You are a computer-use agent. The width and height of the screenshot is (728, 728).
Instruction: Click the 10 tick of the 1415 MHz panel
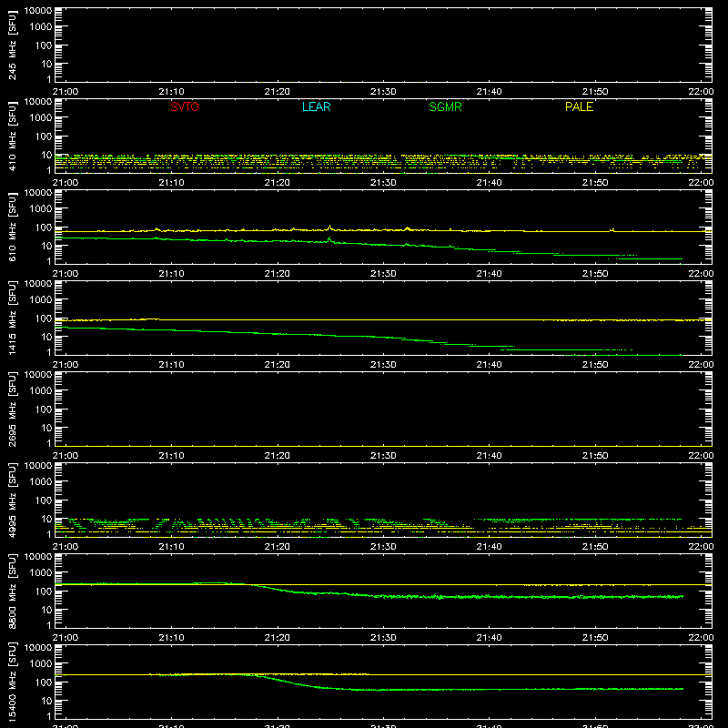[46, 337]
